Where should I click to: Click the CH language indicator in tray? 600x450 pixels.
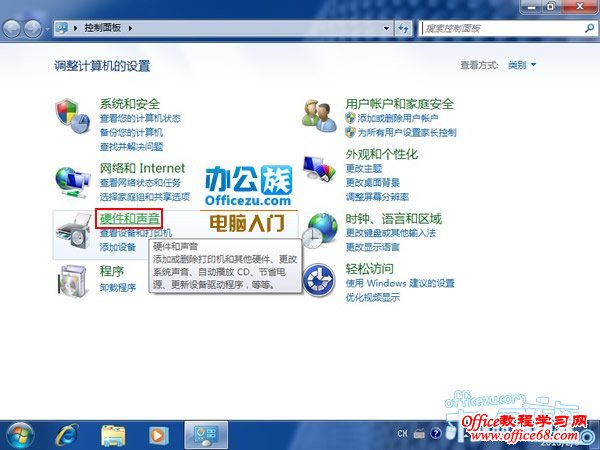pos(402,434)
